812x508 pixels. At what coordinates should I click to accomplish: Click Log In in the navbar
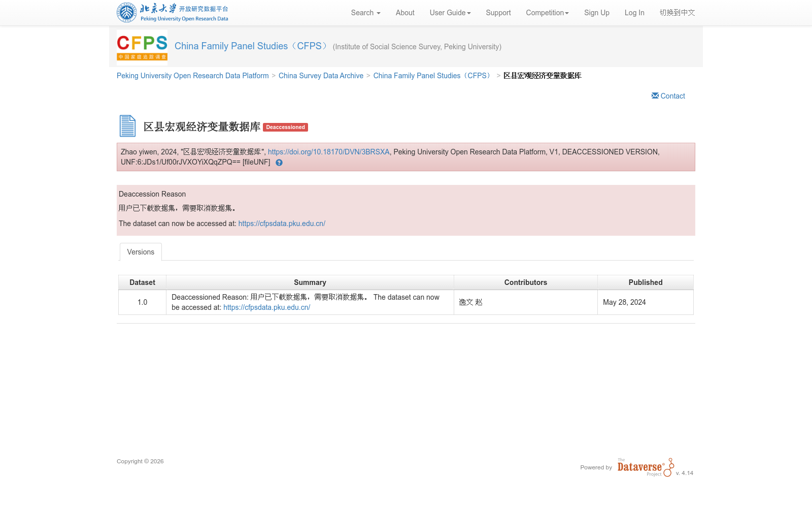634,13
